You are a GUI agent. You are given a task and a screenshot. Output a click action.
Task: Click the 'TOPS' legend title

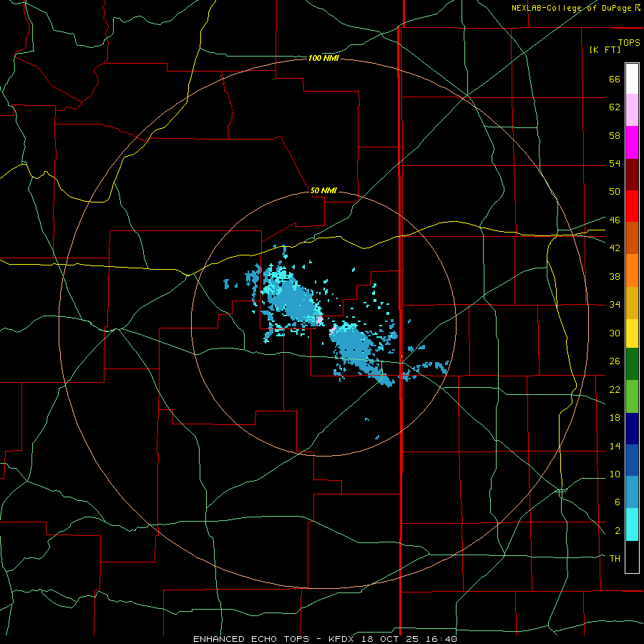[x=629, y=42]
